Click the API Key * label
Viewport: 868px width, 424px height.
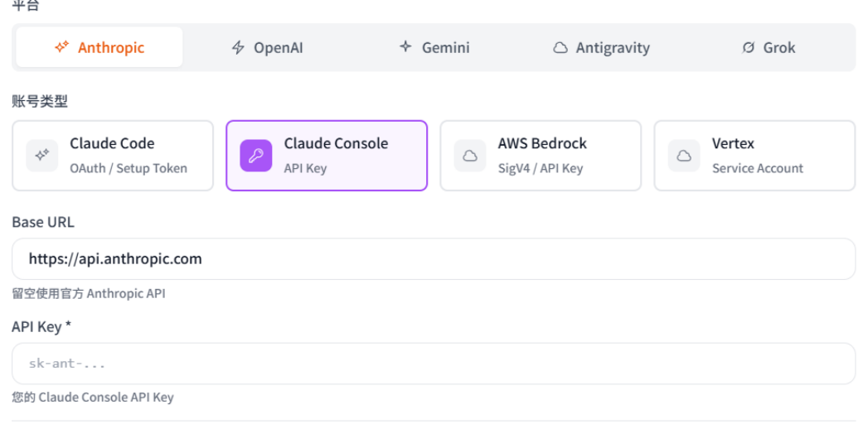tap(41, 327)
